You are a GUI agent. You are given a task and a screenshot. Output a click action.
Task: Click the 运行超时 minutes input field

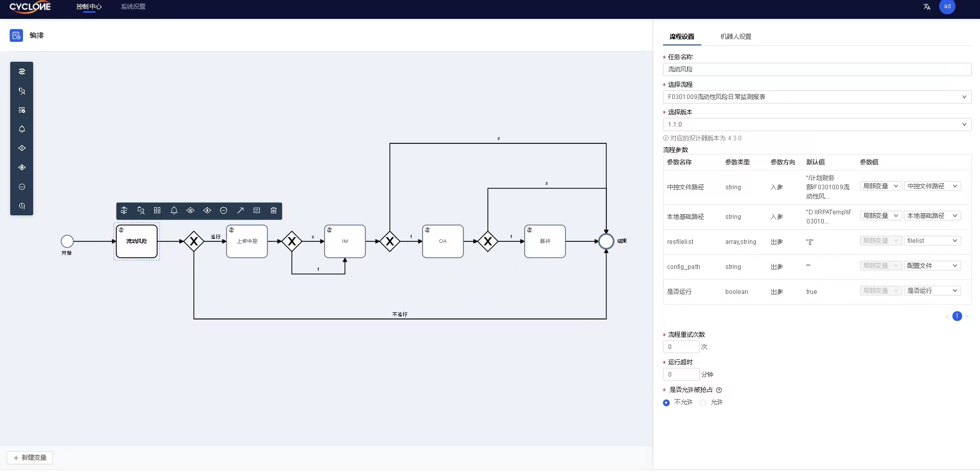tap(681, 375)
